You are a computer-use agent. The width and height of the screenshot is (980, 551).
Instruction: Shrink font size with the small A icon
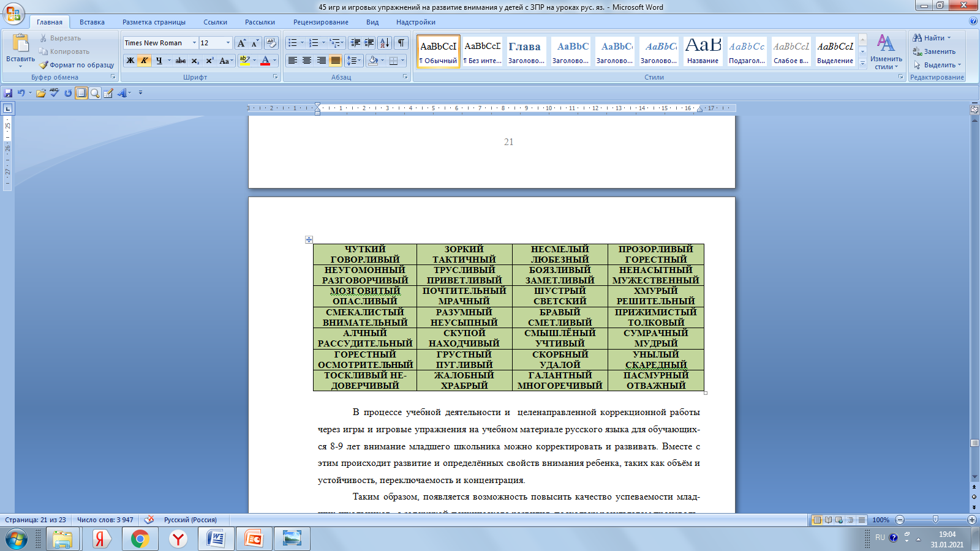pos(255,43)
